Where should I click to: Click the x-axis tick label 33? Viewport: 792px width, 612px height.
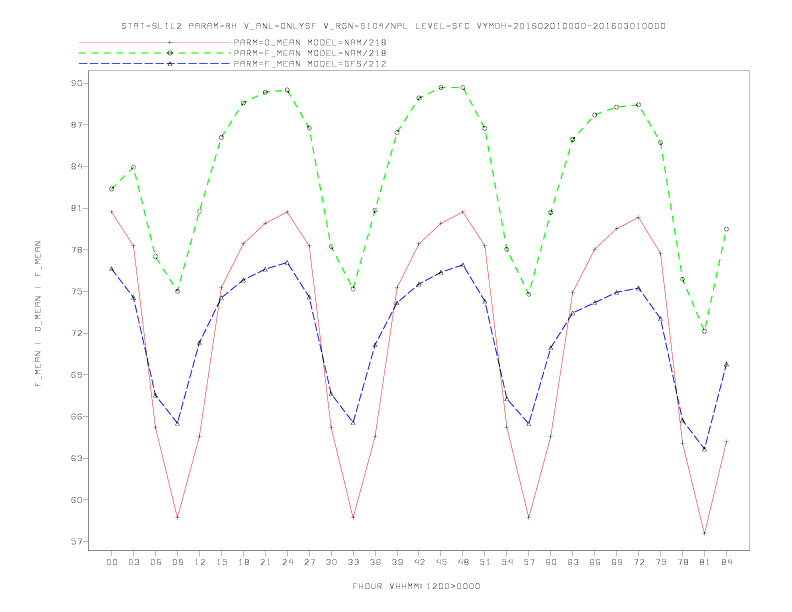[353, 562]
